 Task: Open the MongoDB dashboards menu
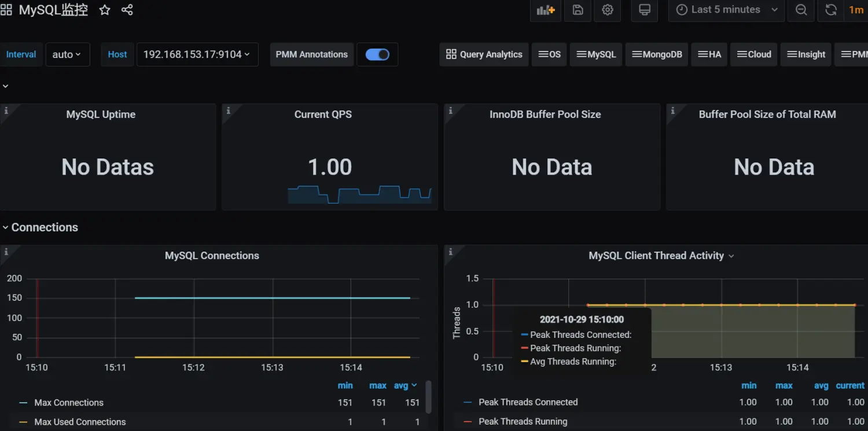(x=657, y=54)
